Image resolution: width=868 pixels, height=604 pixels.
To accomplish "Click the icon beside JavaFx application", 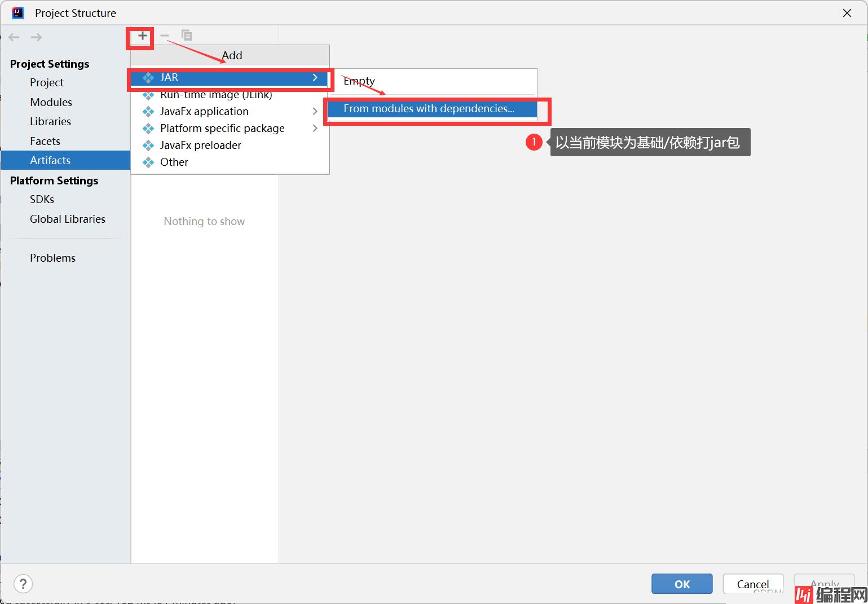I will 148,112.
